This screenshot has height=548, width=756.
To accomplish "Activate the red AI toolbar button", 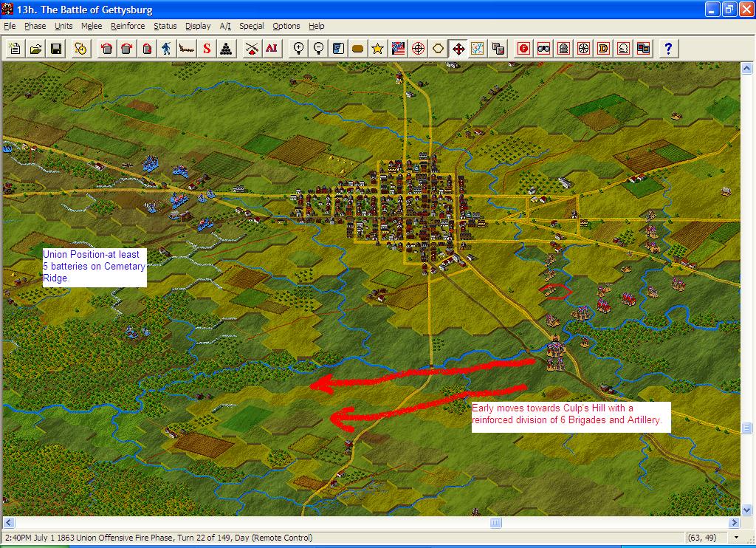I will [272, 48].
